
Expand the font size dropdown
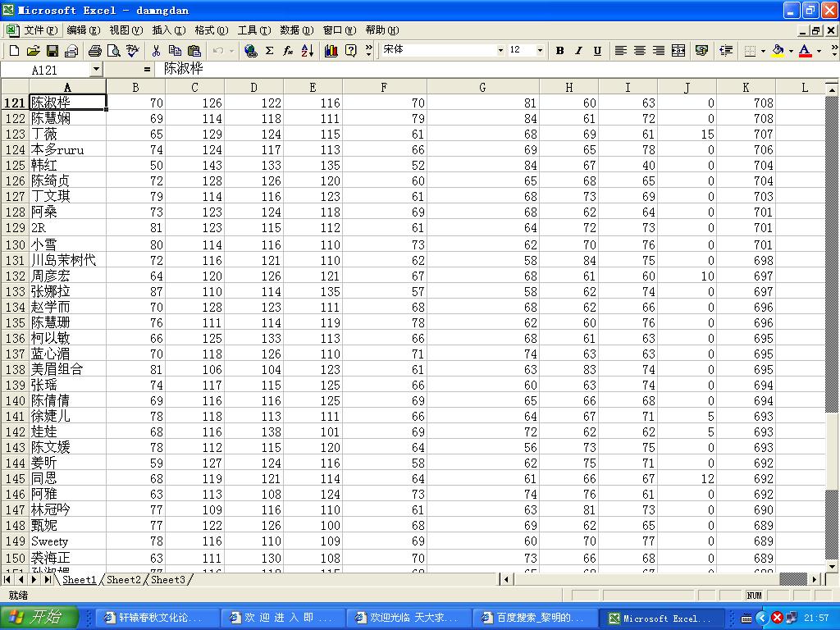540,51
